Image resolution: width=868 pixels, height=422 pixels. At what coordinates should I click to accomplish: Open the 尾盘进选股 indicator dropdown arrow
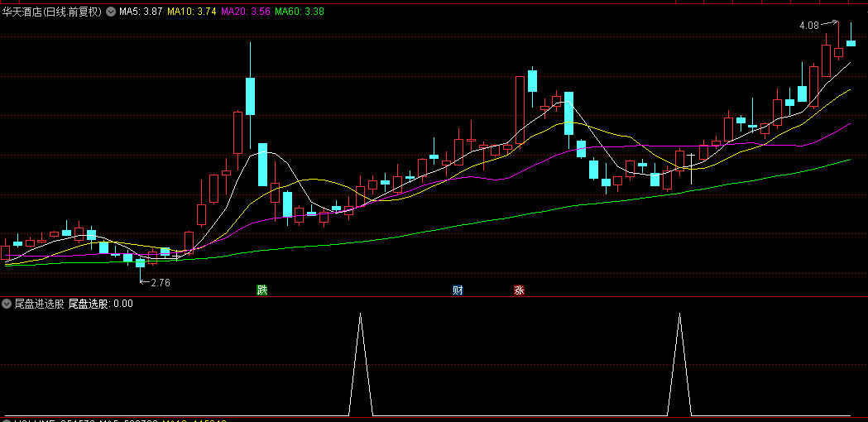coord(7,303)
